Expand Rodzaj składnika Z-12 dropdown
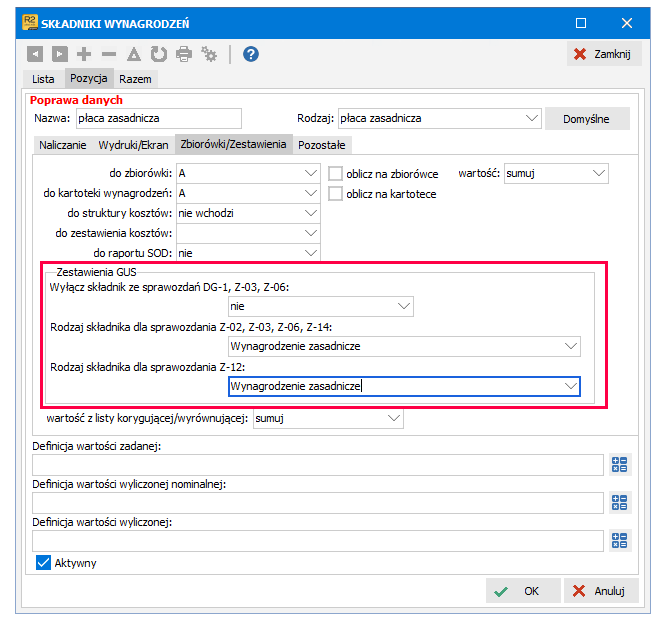663x624 pixels. 571,386
